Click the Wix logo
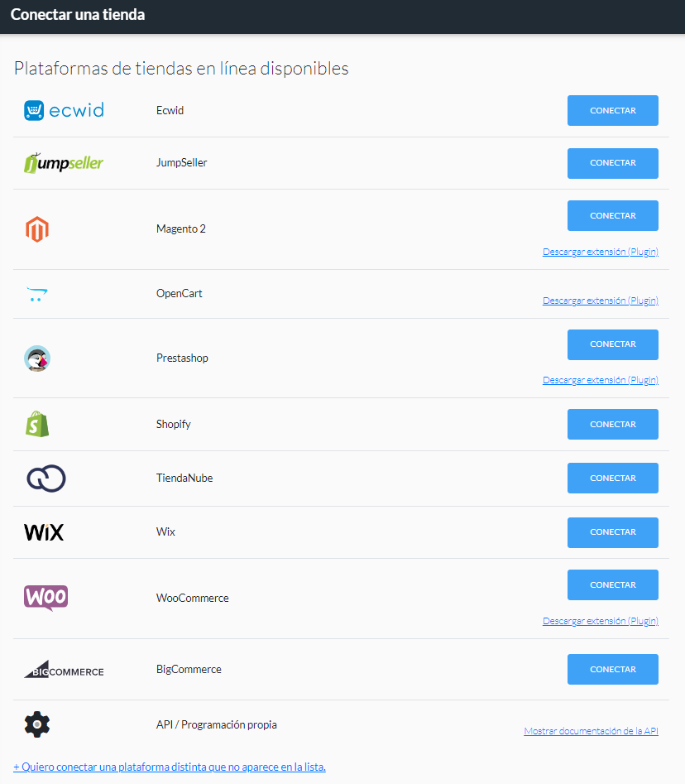685x784 pixels. [44, 532]
